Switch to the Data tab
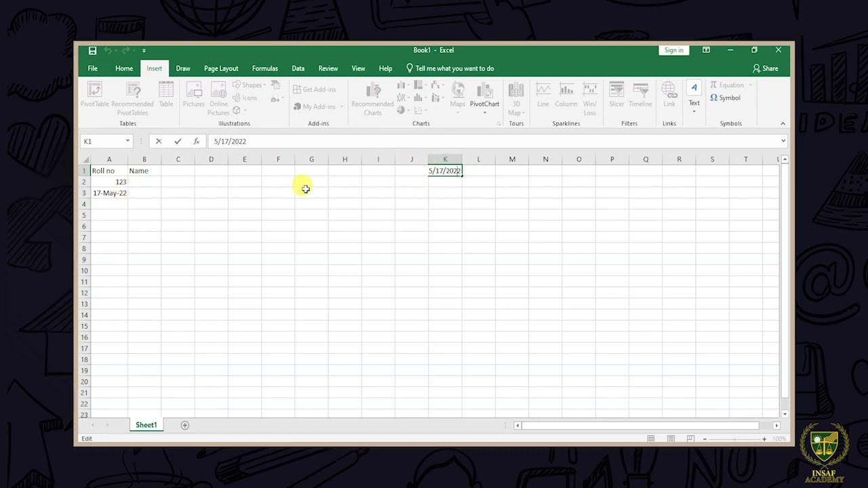Image resolution: width=868 pixels, height=488 pixels. [298, 68]
